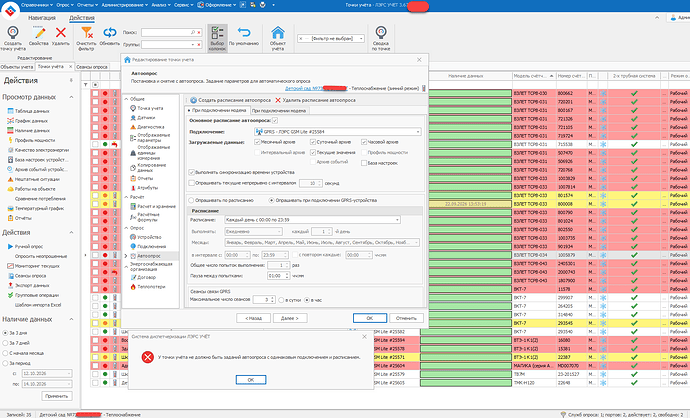Screen dimensions: 690x418
Task: Confirm the error message with OK
Action: [251, 380]
